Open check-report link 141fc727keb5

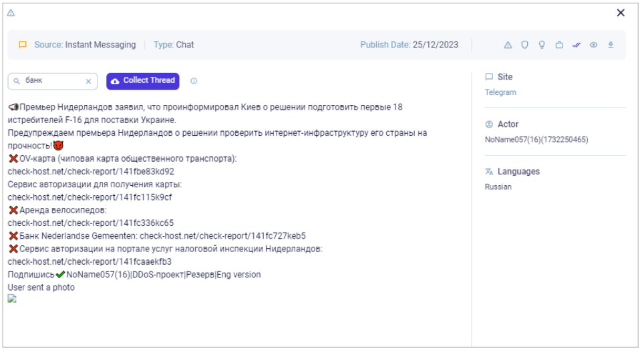(222, 236)
